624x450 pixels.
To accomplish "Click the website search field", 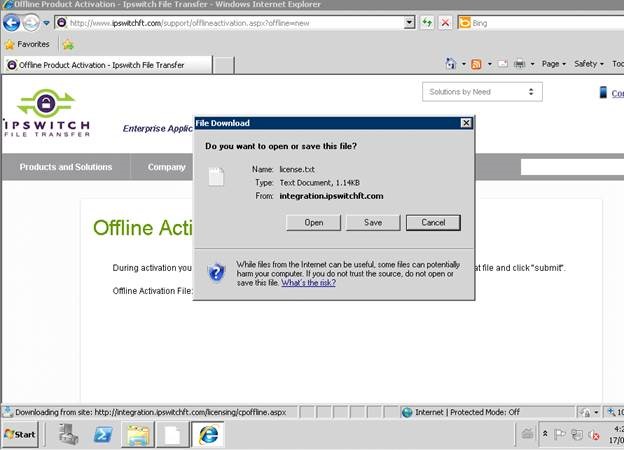I will coord(572,167).
